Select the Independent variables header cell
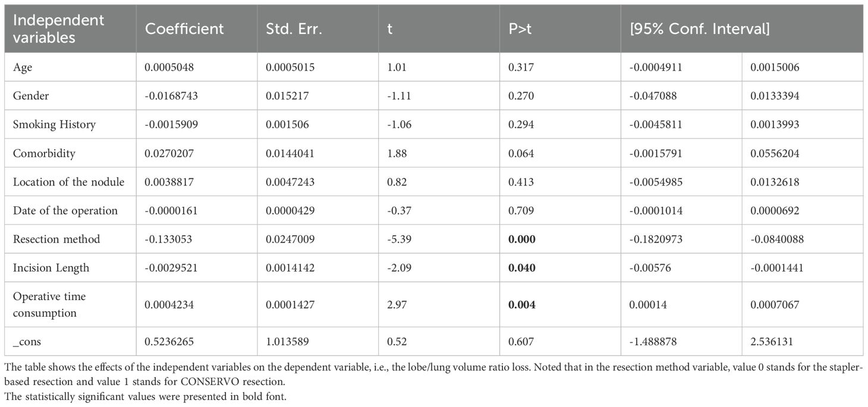868x407 pixels. pyautogui.click(x=59, y=29)
